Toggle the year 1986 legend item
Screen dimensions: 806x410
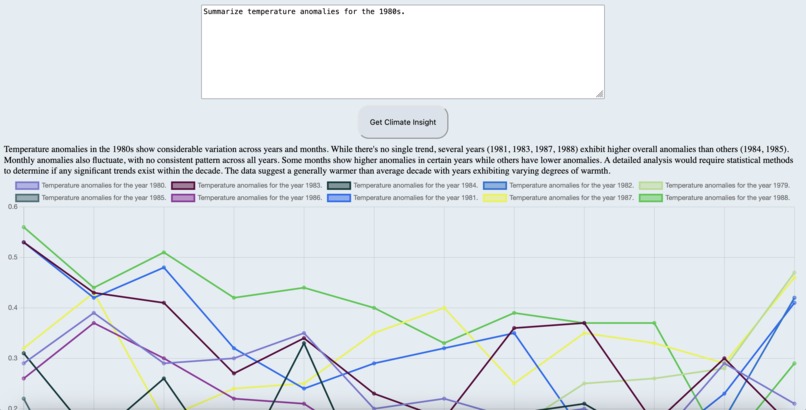click(x=247, y=198)
